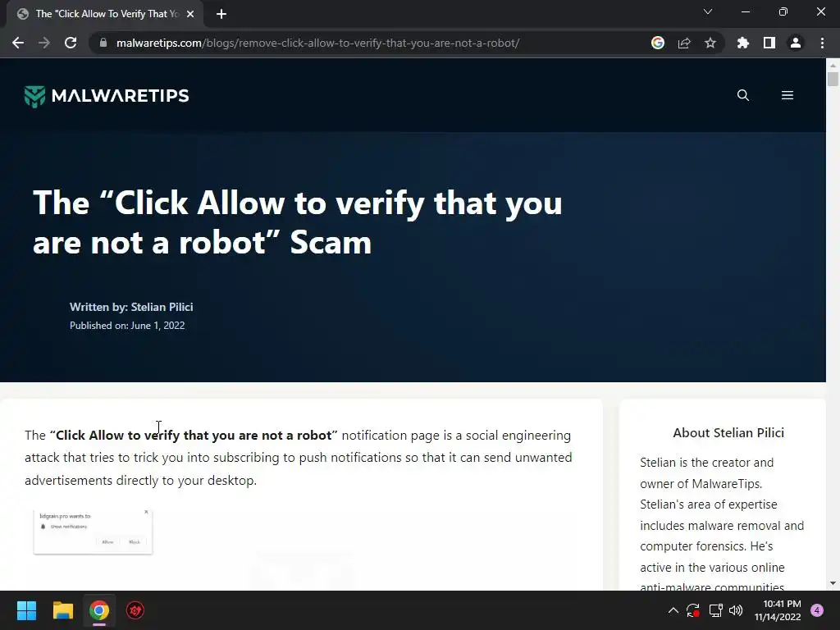Open author link Stelian Pilici

click(162, 307)
